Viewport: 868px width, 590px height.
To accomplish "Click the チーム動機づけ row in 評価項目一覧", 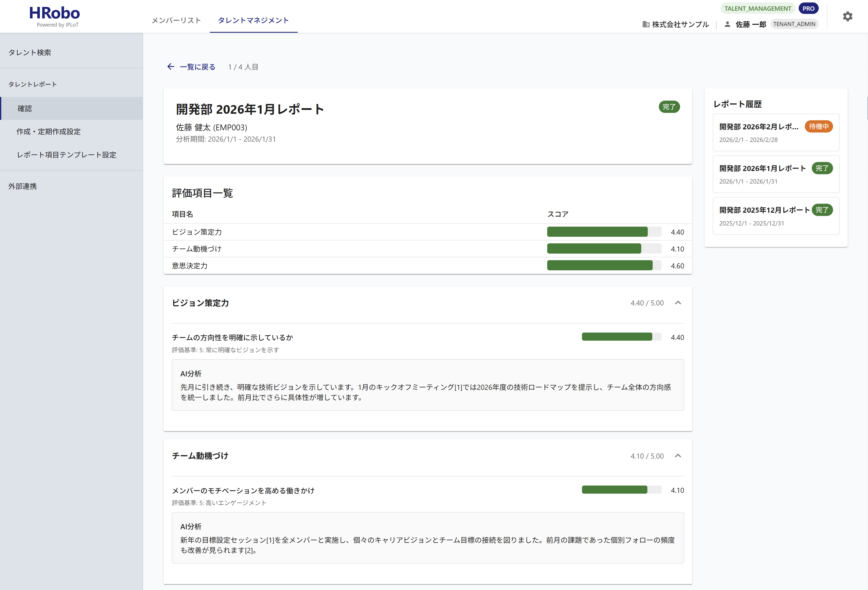I will 428,249.
